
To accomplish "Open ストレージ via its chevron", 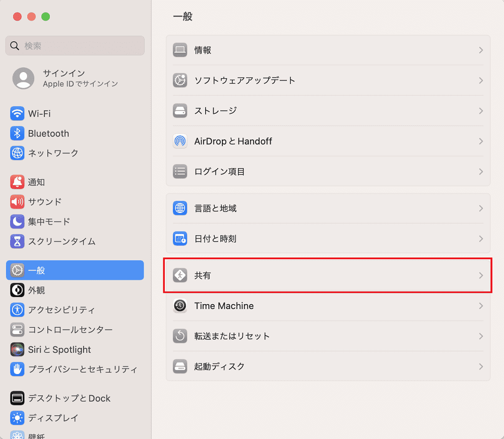I will pyautogui.click(x=481, y=111).
